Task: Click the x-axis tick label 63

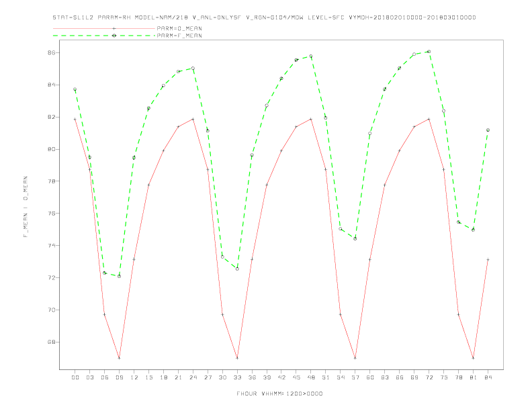Action: pos(385,377)
